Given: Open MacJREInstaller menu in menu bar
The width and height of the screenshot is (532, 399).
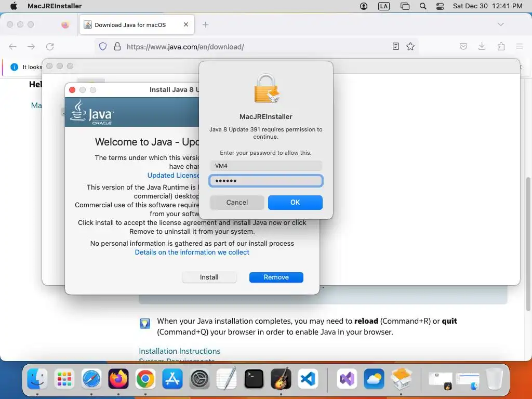Looking at the screenshot, I should coord(55,6).
